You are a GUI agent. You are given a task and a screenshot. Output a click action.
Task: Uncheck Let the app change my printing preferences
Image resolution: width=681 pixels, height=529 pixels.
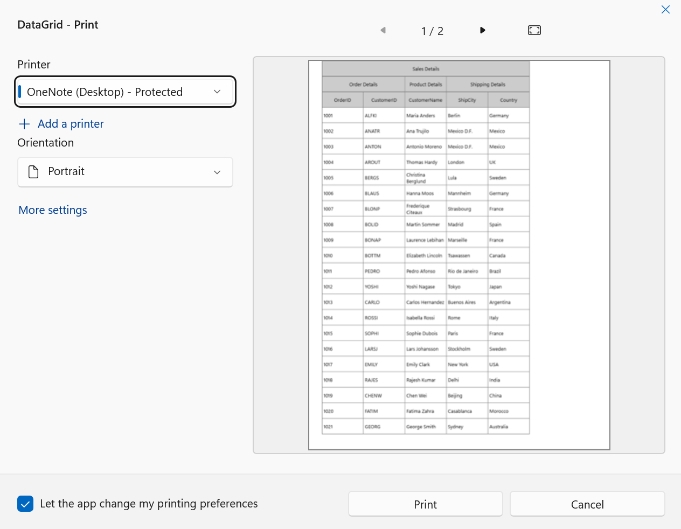point(25,504)
